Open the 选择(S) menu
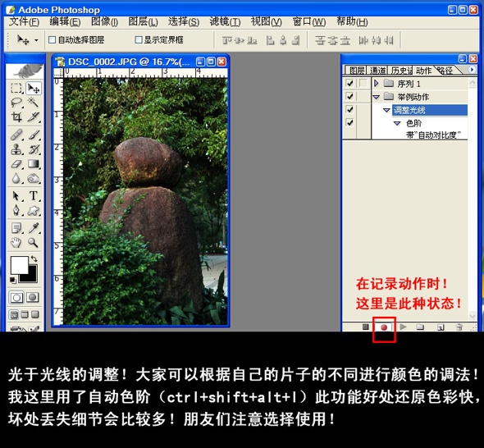 (x=184, y=22)
